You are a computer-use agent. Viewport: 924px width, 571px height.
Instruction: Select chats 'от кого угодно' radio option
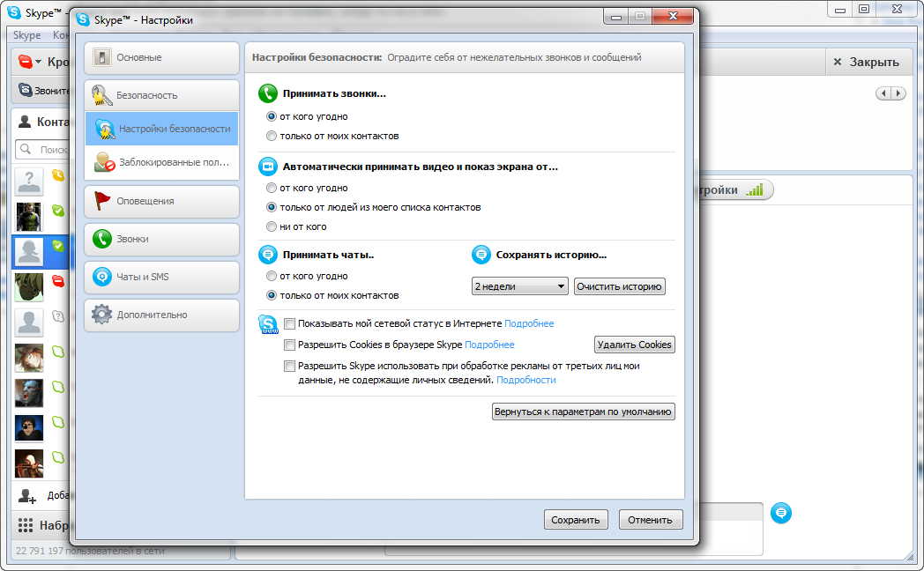pyautogui.click(x=271, y=276)
